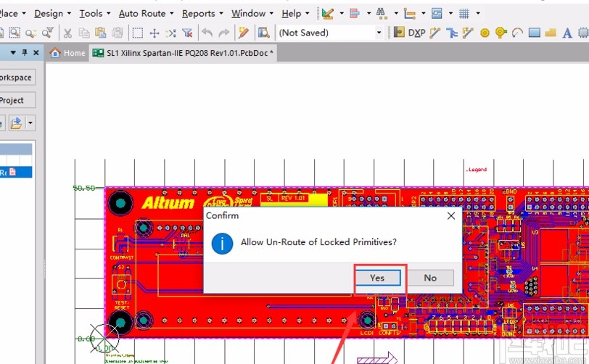This screenshot has width=589, height=364.
Task: Expand the alignment tools dropdown arrow
Action: click(368, 14)
